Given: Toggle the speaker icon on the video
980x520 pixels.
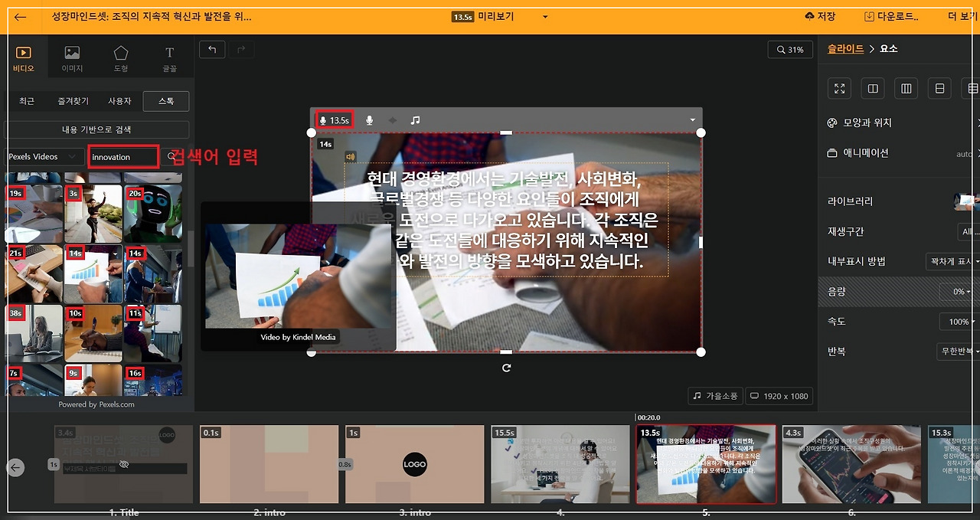Looking at the screenshot, I should (x=350, y=157).
